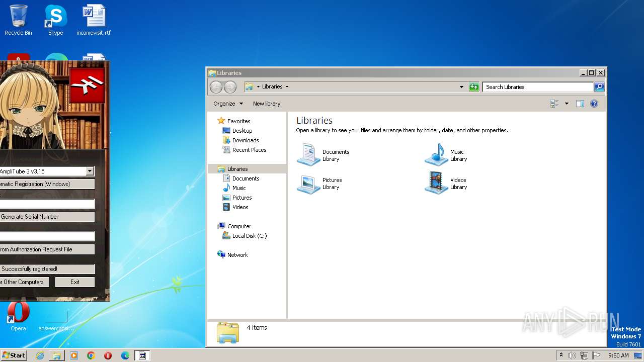
Task: Click Automatic Registration (Windows) button
Action: pos(47,184)
